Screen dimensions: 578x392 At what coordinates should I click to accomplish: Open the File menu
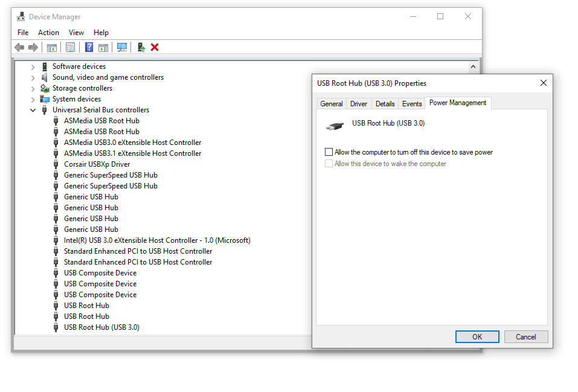(x=23, y=33)
